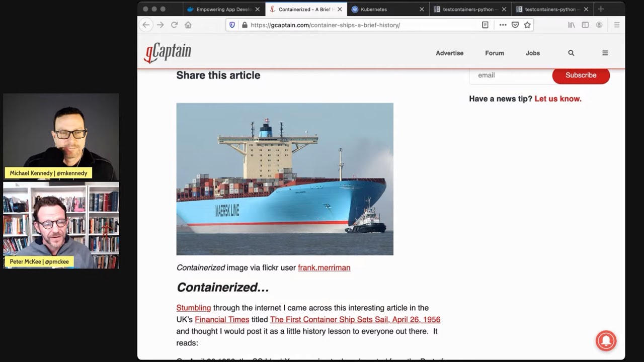This screenshot has height=362, width=644.
Task: Reload the current page
Action: 174,25
